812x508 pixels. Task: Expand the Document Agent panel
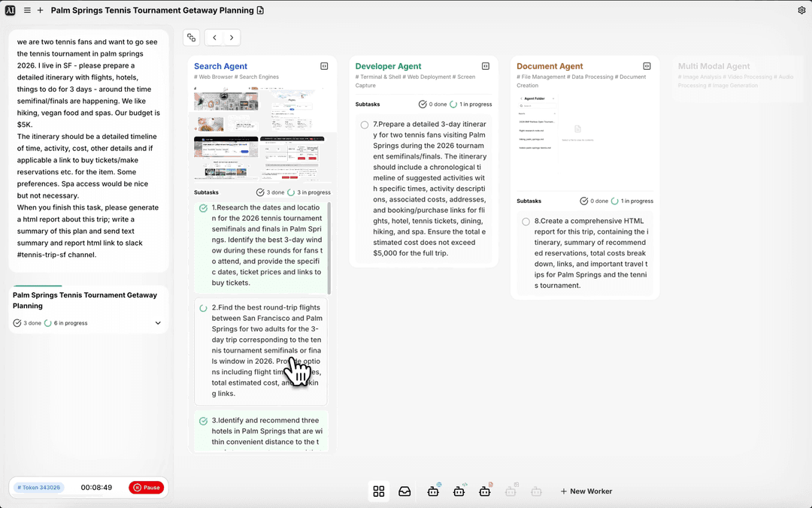click(647, 66)
